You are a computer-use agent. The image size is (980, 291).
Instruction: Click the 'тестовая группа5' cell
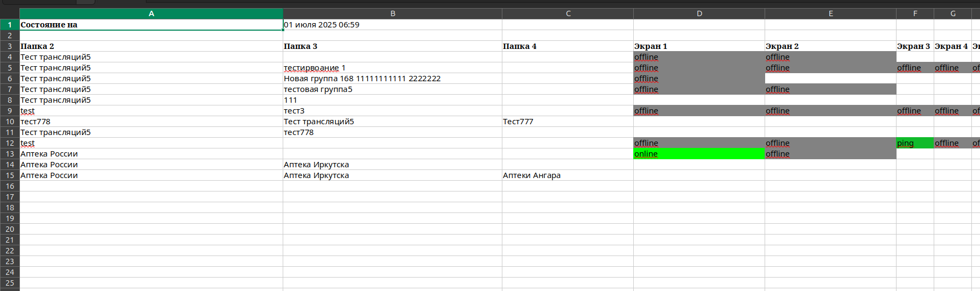pyautogui.click(x=393, y=89)
